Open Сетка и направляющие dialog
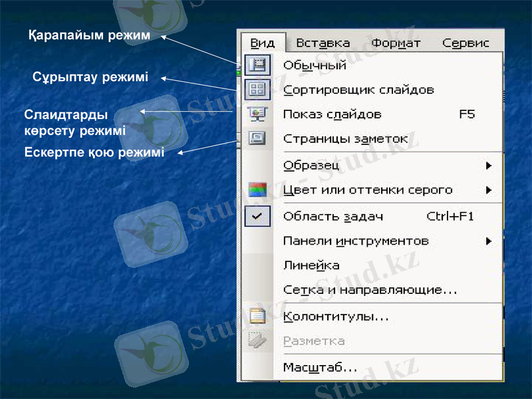Viewport: 532px width, 399px height. [x=370, y=291]
